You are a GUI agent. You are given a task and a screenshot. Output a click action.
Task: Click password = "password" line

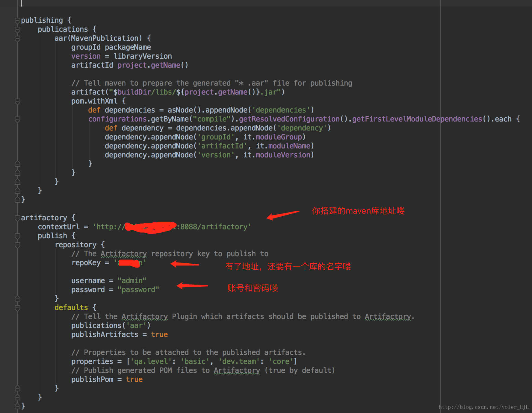115,290
